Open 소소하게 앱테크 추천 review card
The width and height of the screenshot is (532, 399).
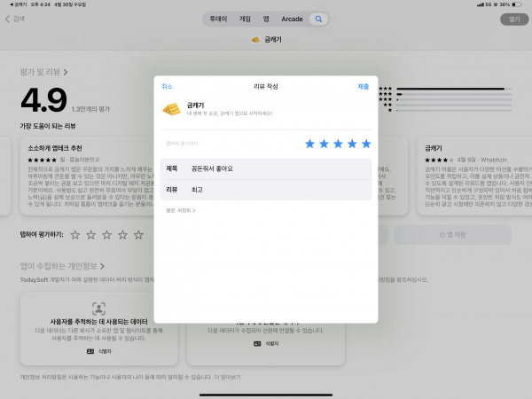coord(87,176)
